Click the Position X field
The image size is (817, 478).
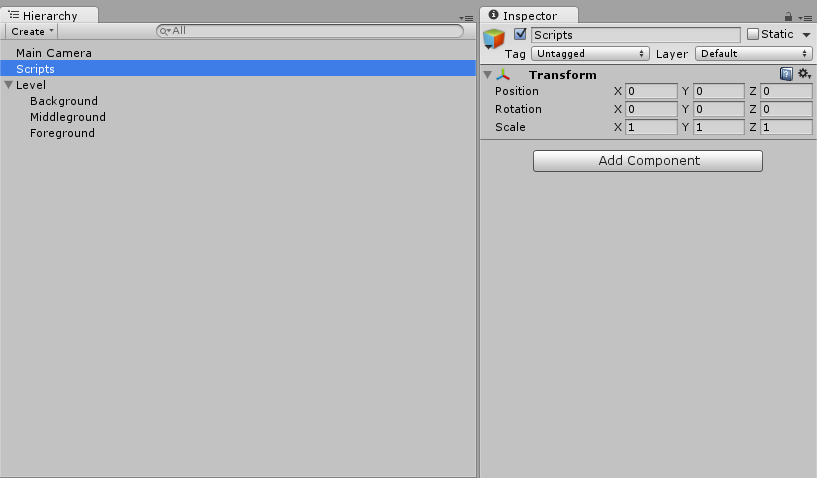tap(651, 91)
